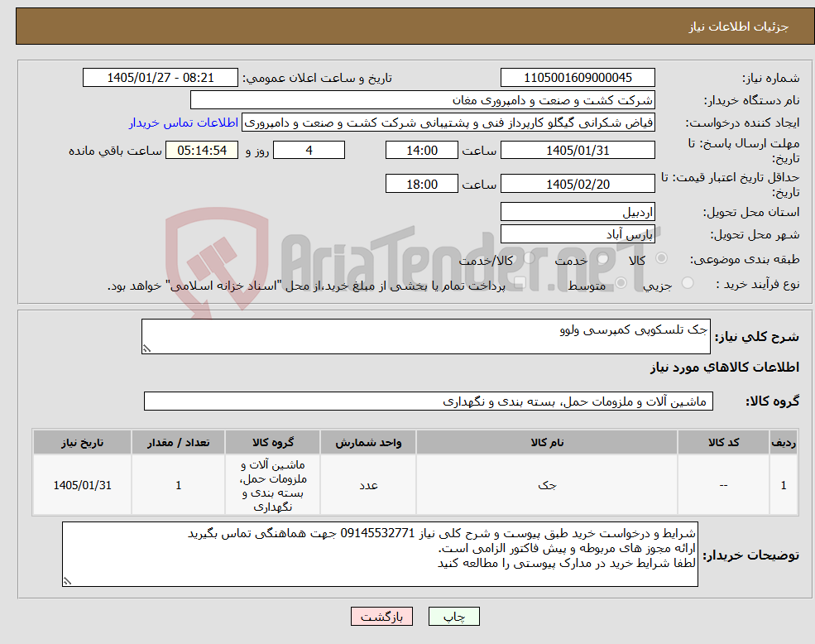Click delivery city field پارس آباد

(578, 234)
